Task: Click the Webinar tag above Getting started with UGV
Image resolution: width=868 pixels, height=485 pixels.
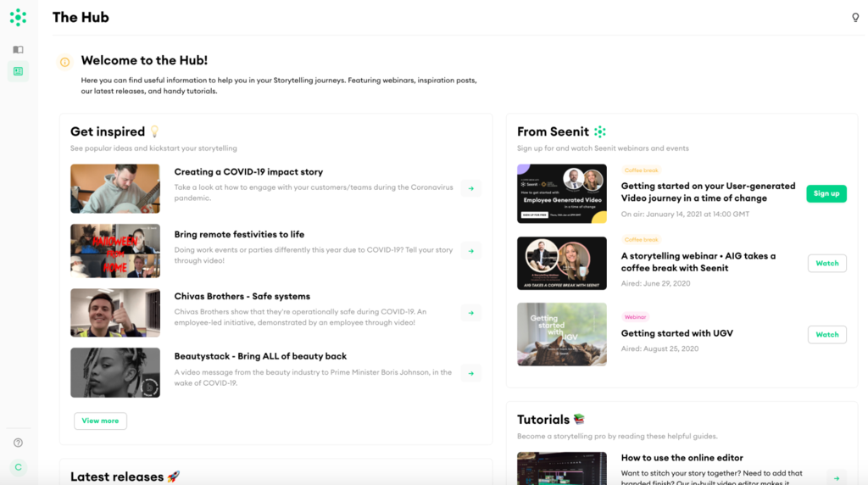Action: pyautogui.click(x=635, y=317)
